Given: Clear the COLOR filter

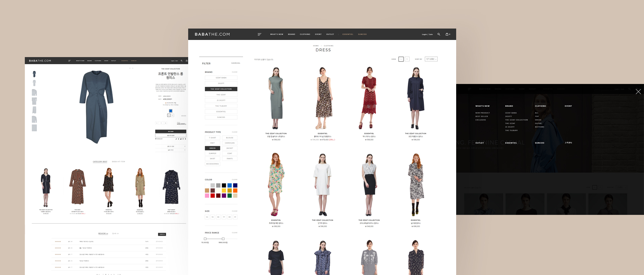Looking at the screenshot, I should (x=234, y=180).
